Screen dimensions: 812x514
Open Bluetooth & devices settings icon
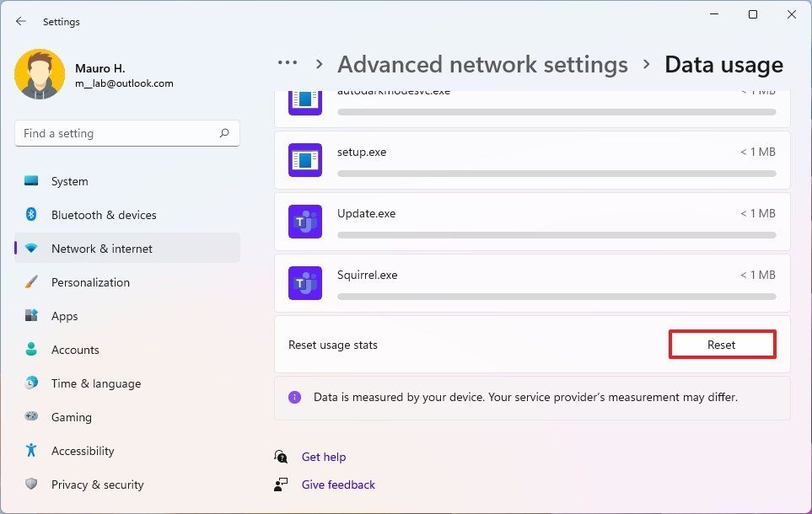(x=31, y=215)
